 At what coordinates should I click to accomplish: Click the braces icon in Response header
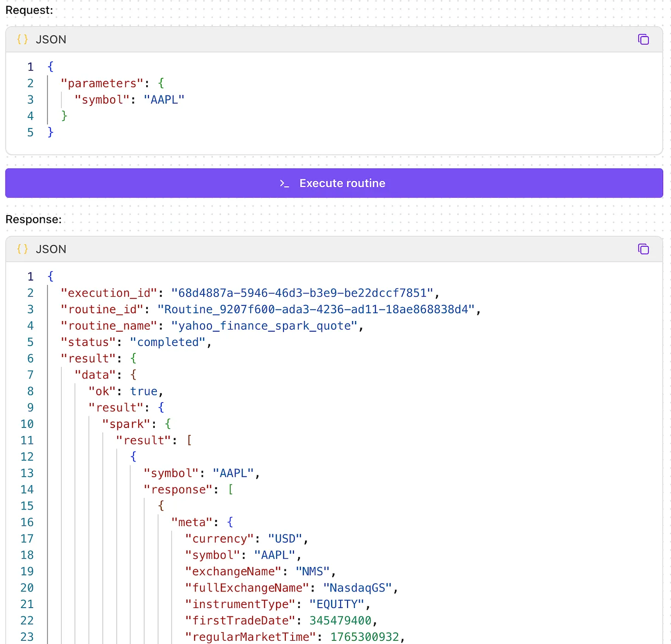[x=22, y=249]
